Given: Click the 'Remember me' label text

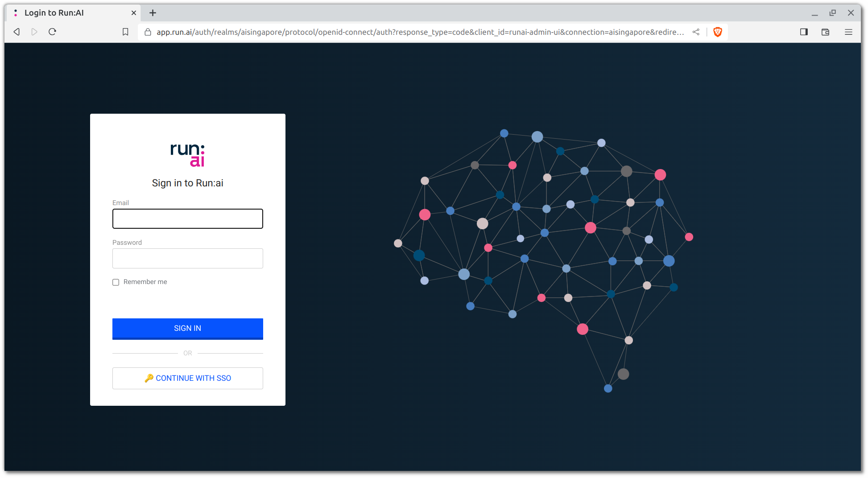Looking at the screenshot, I should (x=145, y=282).
